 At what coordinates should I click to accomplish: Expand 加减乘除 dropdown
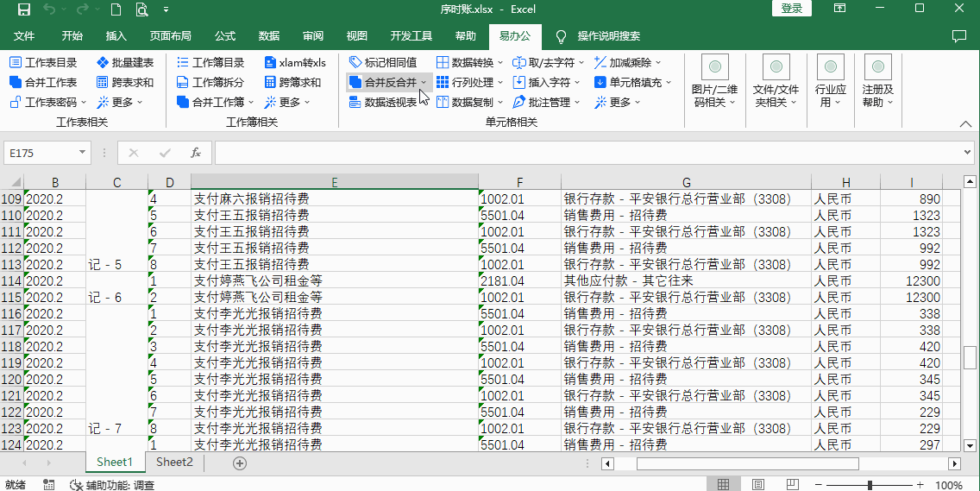click(658, 62)
